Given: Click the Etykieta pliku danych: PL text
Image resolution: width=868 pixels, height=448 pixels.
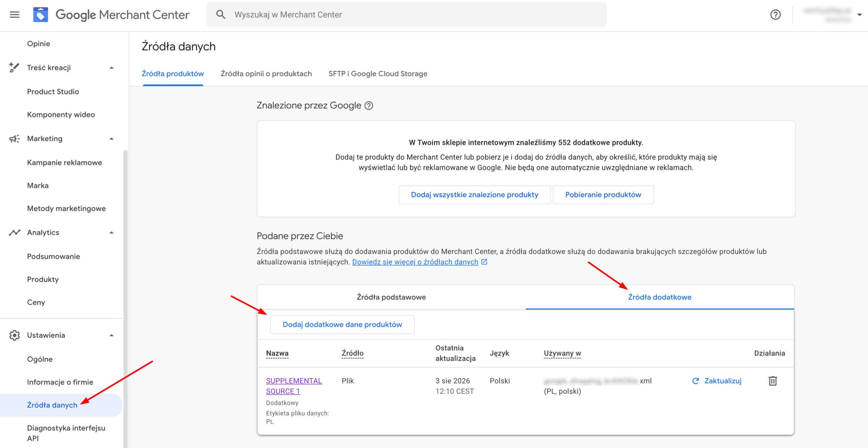Looking at the screenshot, I should pos(297,417).
